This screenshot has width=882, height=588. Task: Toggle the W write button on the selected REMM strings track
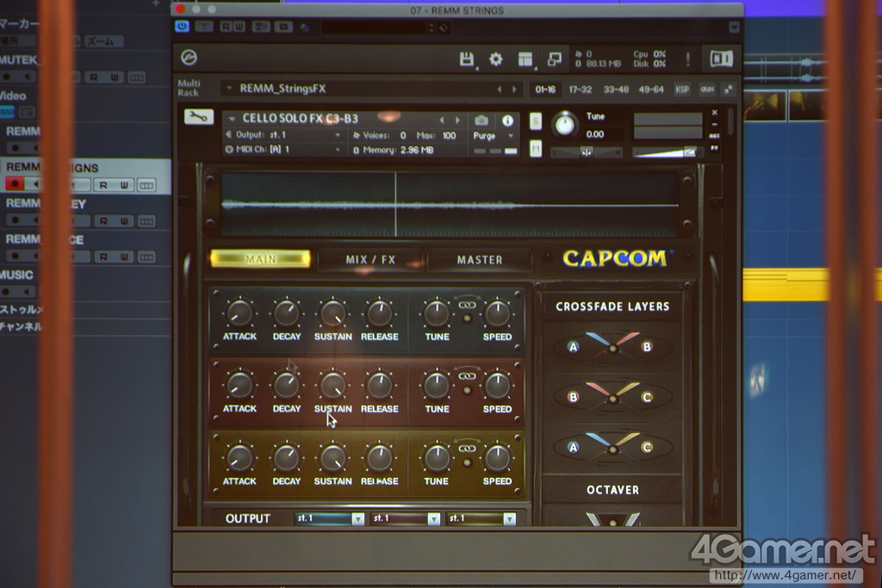(124, 185)
